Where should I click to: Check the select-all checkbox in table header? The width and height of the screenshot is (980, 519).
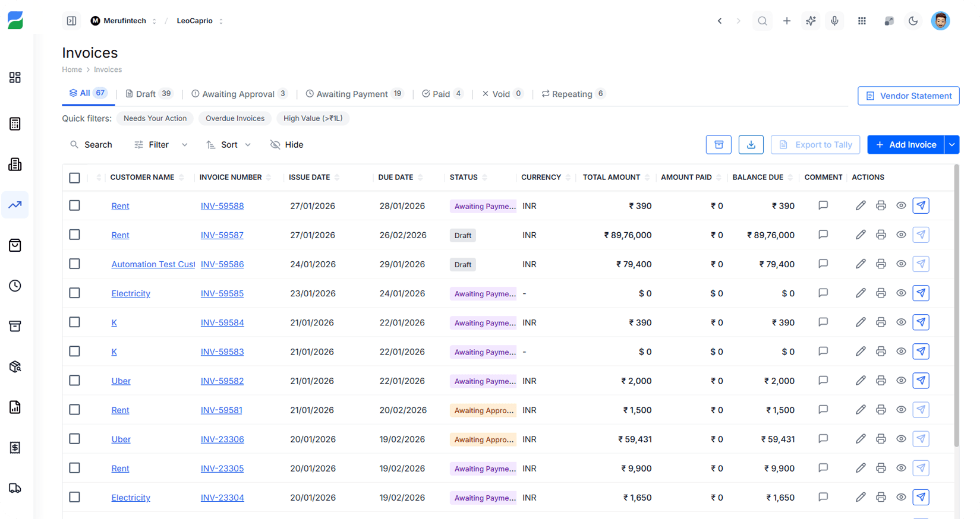click(x=74, y=178)
